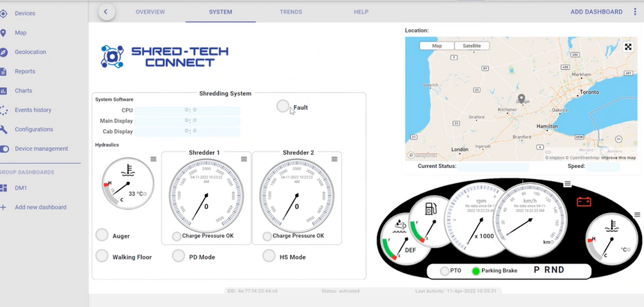Click the location pin marker on map
The width and height of the screenshot is (644, 307).
tap(521, 99)
